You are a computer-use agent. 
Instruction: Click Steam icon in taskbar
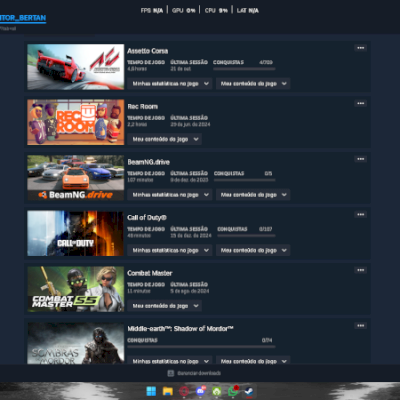tap(249, 391)
